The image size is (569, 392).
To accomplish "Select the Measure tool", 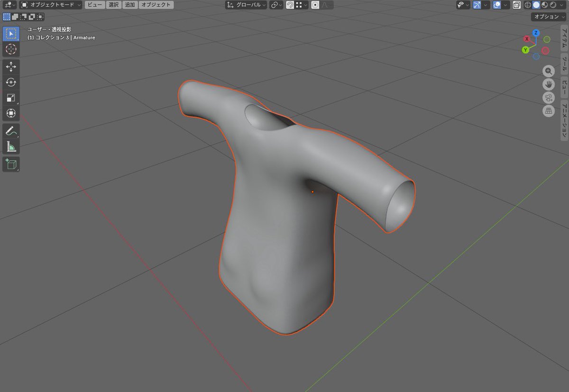I will (11, 146).
